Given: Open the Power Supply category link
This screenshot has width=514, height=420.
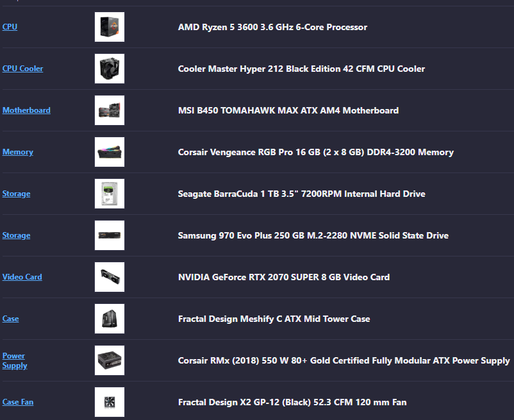Looking at the screenshot, I should 15,360.
